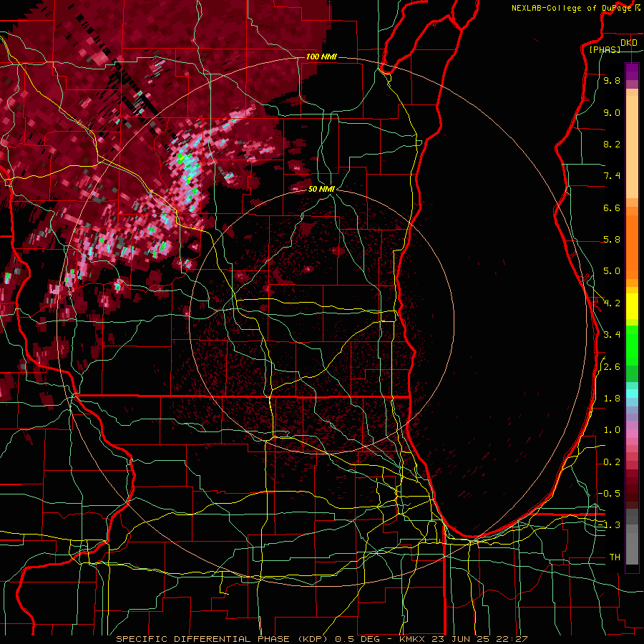
Task: Click the 1.0 value on the color scale
Action: coord(612,430)
